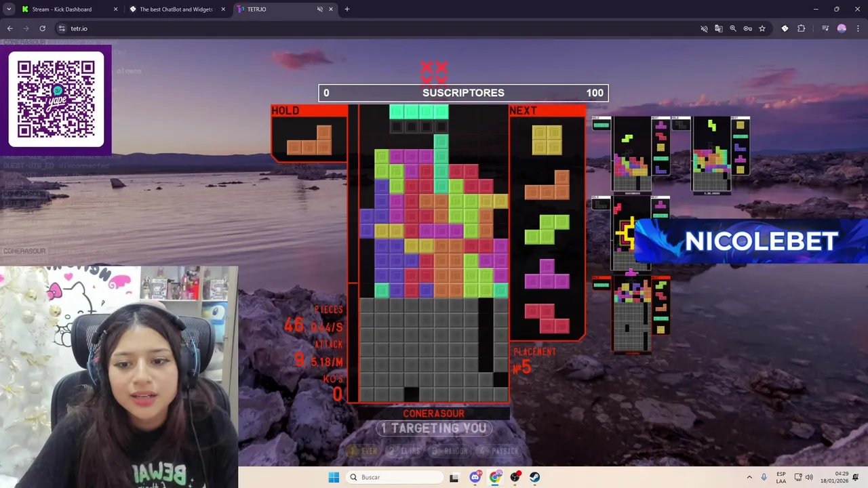Click the Yape QR code
This screenshot has height=488, width=868.
[56, 99]
